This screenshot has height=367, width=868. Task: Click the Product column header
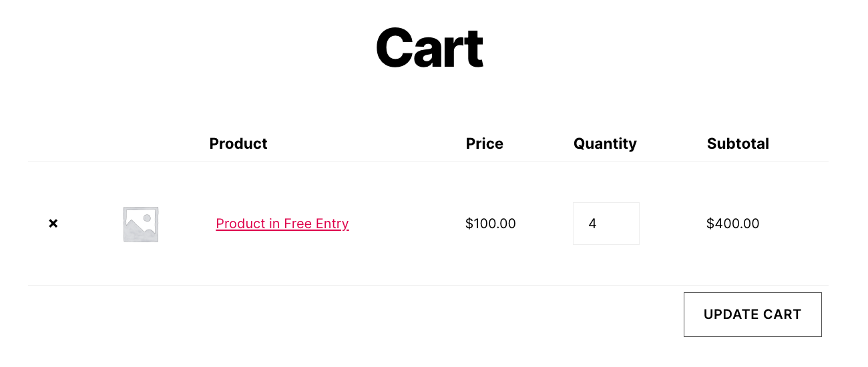[x=238, y=143]
